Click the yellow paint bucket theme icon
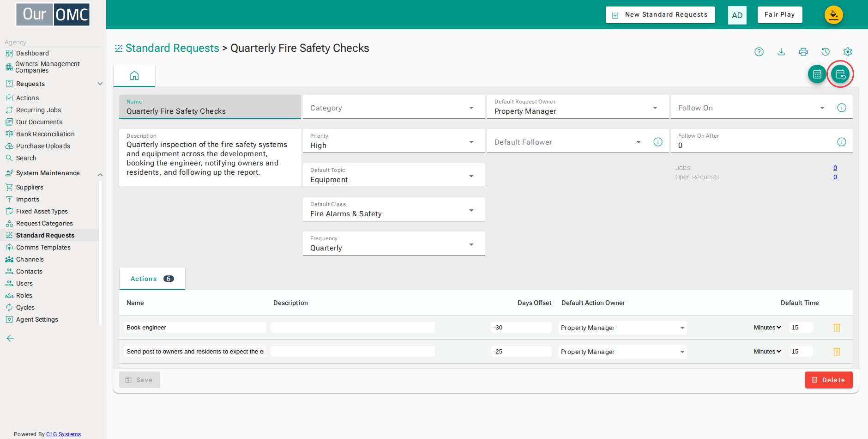Image resolution: width=868 pixels, height=439 pixels. point(834,15)
